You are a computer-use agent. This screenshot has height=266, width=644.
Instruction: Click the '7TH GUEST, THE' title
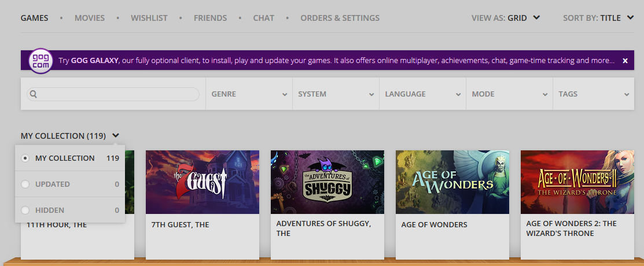pyautogui.click(x=181, y=225)
